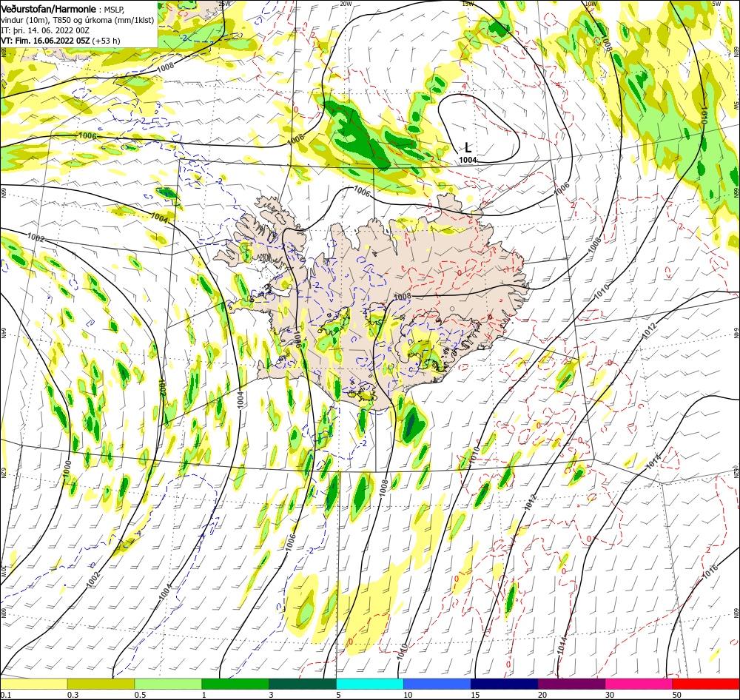Choose the purple 20–30 mm legend swatch
This screenshot has width=740, height=700.
571,684
